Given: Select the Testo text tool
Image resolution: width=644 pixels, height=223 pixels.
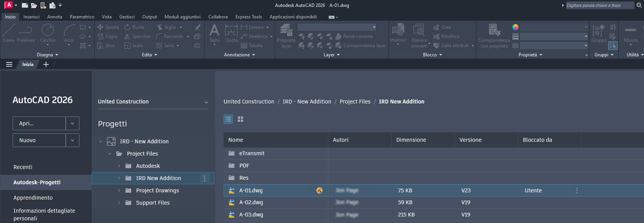Looking at the screenshot, I should tap(214, 33).
